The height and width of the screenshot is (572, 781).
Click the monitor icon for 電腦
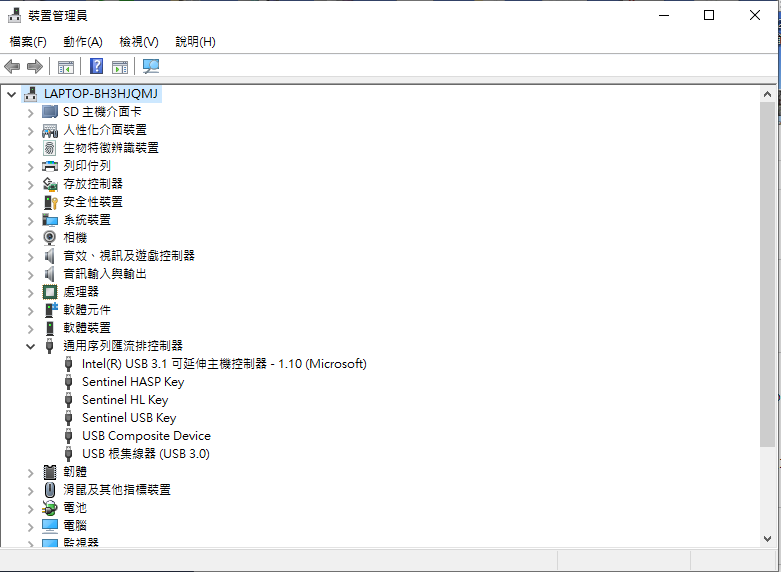[50, 526]
